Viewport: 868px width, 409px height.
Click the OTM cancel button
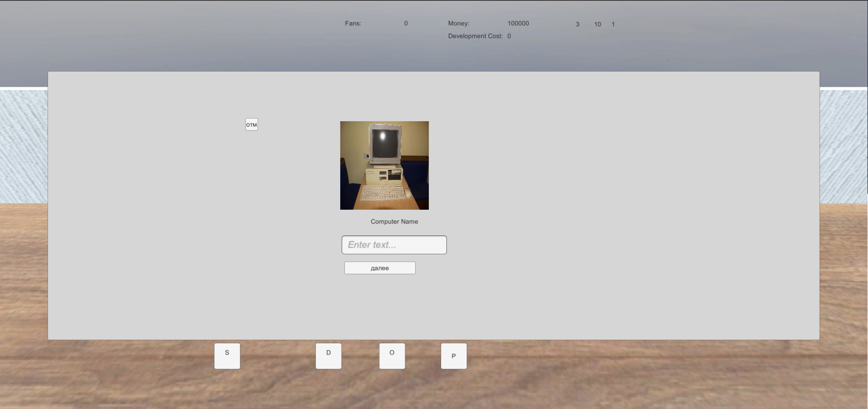[x=251, y=124]
